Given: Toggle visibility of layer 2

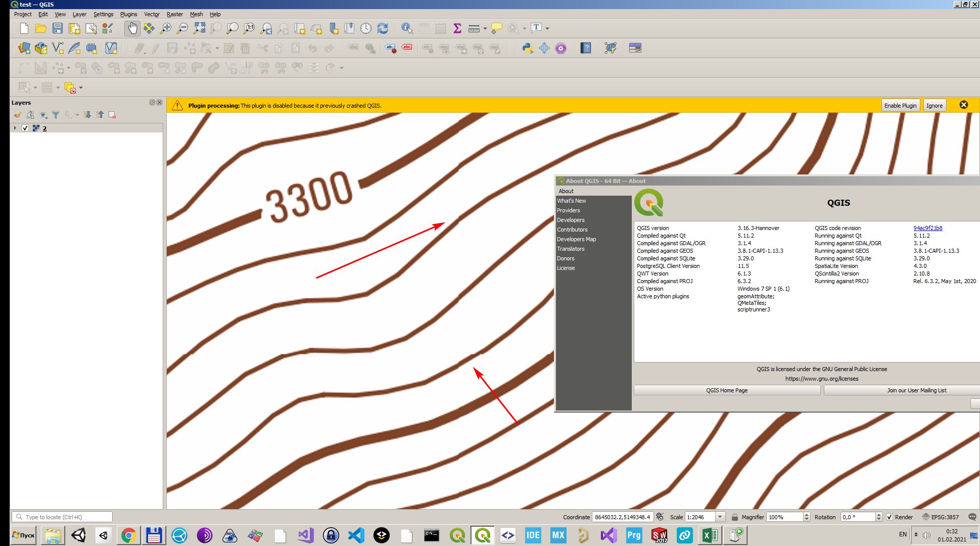Looking at the screenshot, I should point(25,128).
